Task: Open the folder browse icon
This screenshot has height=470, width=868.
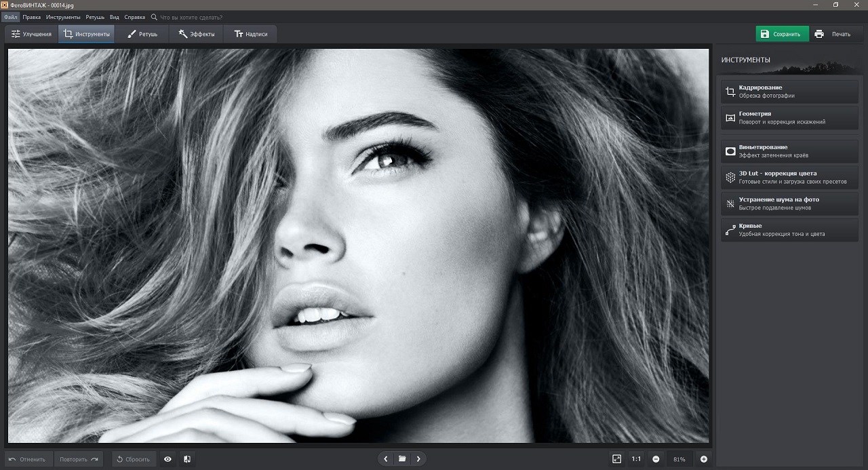Action: click(402, 459)
